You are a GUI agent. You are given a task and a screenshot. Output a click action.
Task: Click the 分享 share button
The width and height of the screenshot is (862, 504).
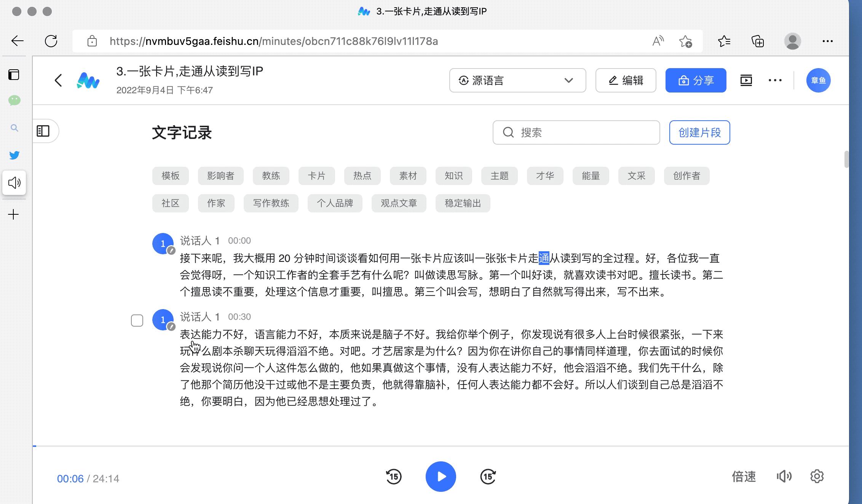696,80
